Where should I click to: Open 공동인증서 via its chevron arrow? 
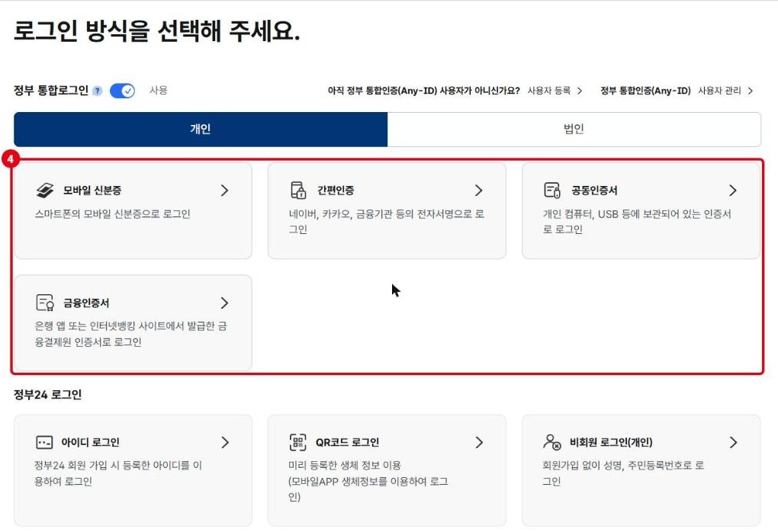[x=733, y=191]
